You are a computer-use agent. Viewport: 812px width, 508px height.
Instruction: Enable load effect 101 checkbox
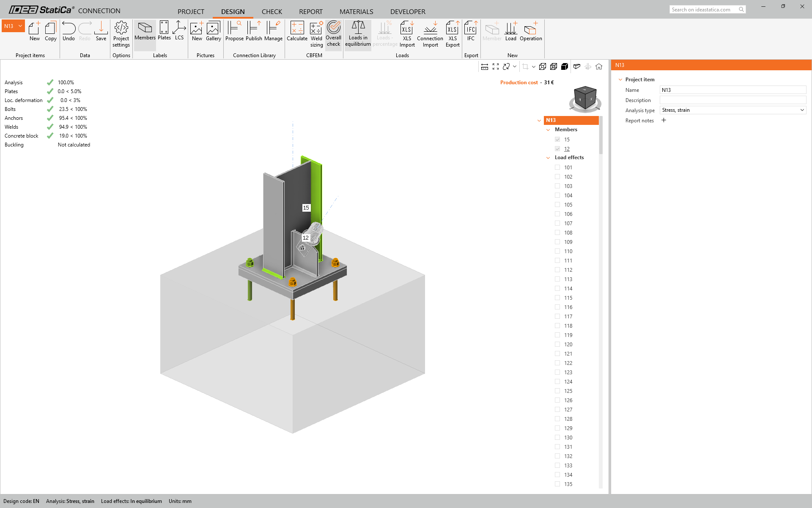(x=557, y=167)
